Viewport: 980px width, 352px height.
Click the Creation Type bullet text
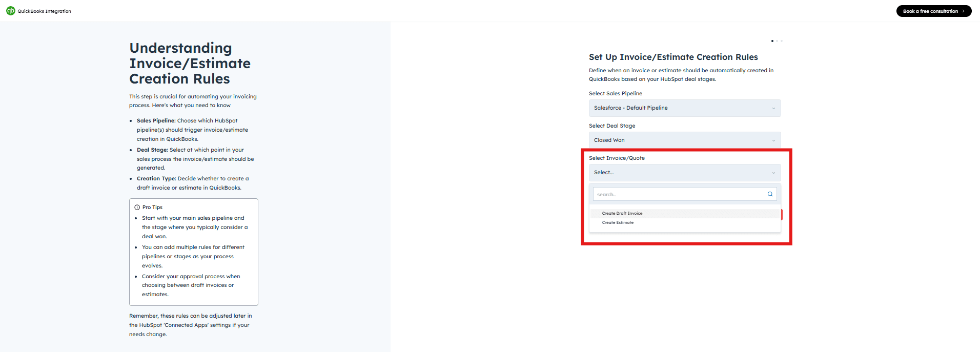[x=193, y=183]
